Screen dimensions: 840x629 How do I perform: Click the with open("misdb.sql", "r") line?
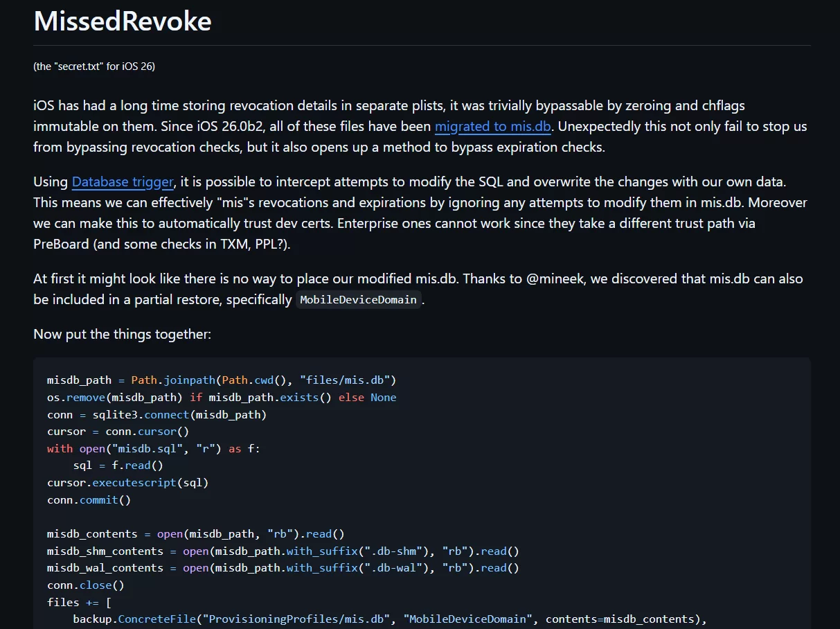coord(154,448)
